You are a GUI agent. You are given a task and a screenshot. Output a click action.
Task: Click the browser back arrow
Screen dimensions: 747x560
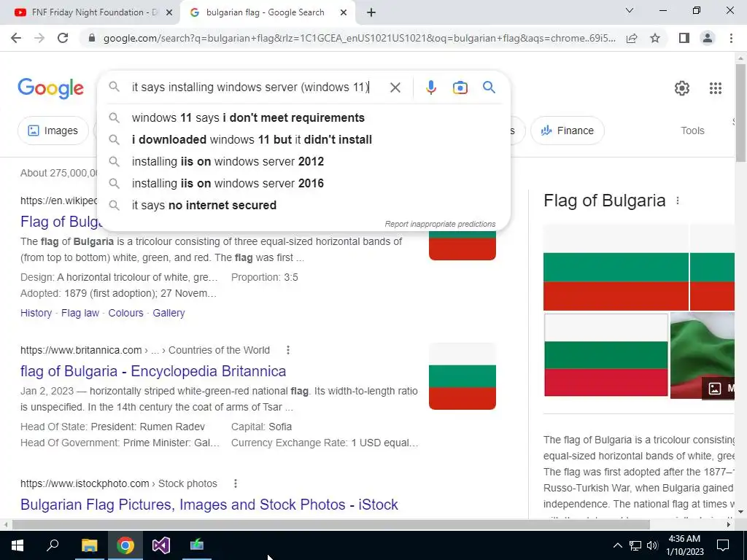tap(16, 38)
